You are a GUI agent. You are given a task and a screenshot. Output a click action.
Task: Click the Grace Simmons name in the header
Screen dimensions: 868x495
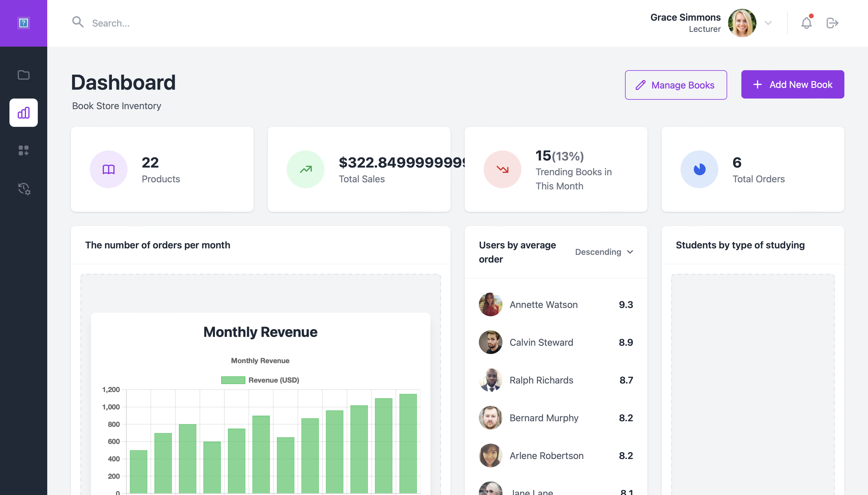(685, 17)
